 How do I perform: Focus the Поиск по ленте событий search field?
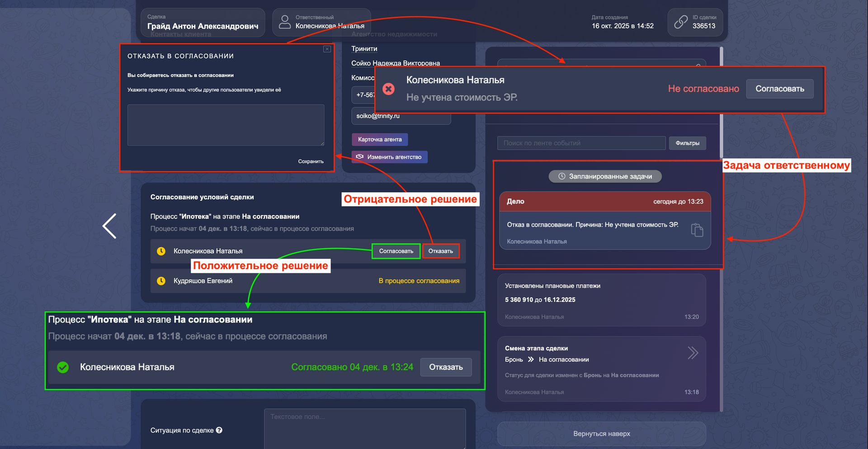coord(581,143)
